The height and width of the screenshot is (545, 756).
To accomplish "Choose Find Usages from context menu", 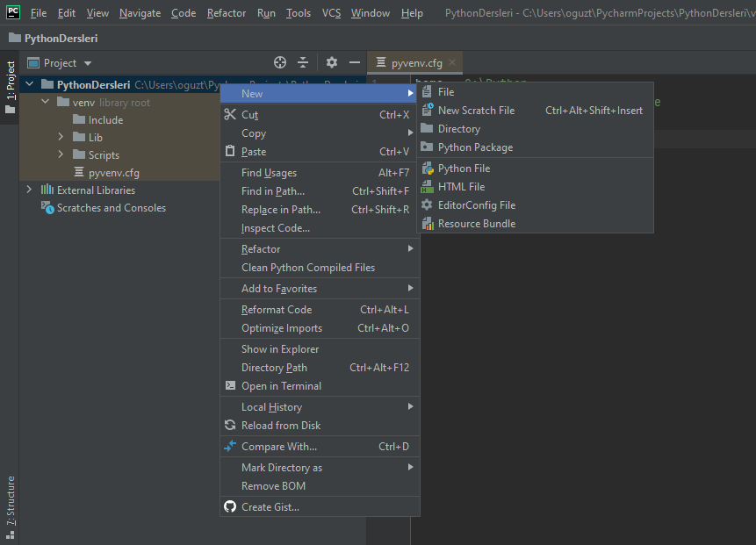I will (x=320, y=173).
